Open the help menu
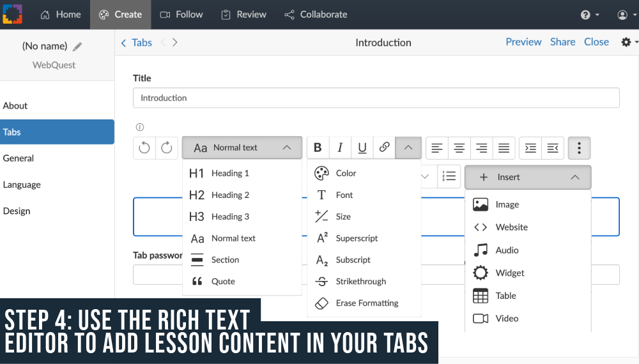Screen dimensions: 639x364 pyautogui.click(x=590, y=15)
